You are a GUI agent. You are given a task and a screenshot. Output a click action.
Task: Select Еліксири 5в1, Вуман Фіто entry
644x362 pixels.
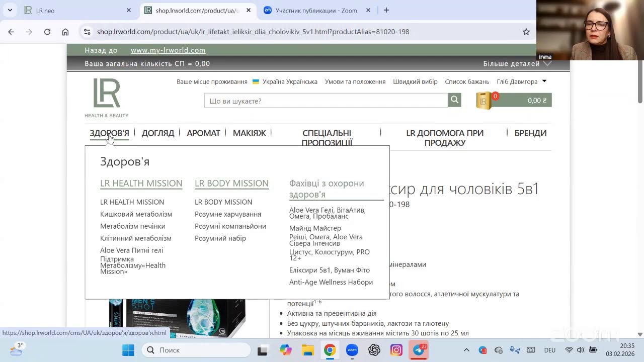[330, 270]
